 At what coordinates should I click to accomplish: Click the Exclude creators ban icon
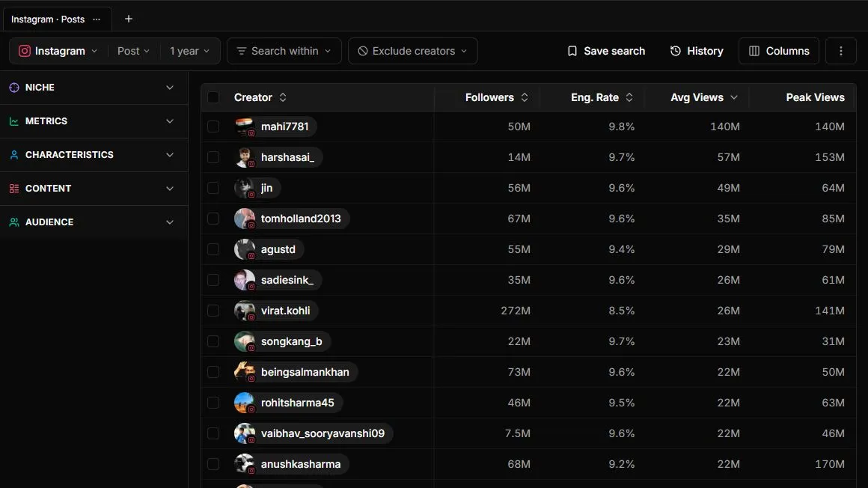(x=363, y=51)
